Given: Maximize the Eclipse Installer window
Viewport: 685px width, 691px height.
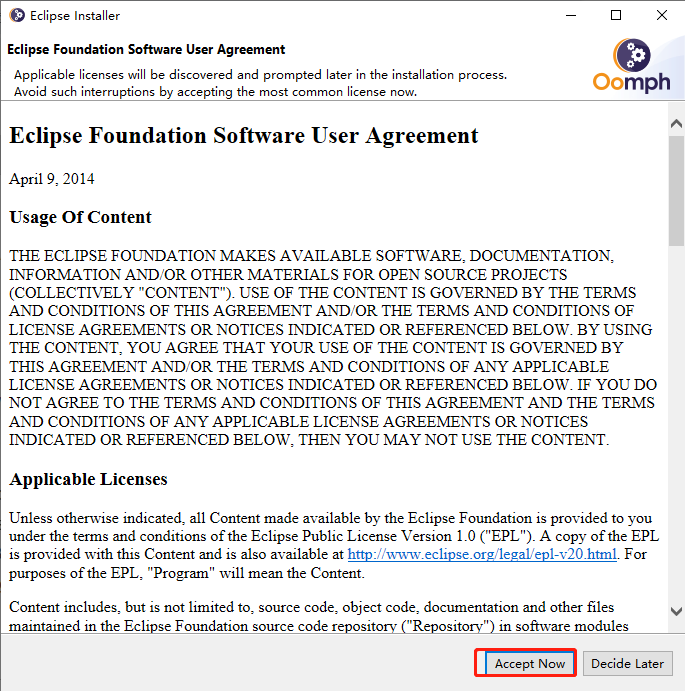Looking at the screenshot, I should [616, 15].
